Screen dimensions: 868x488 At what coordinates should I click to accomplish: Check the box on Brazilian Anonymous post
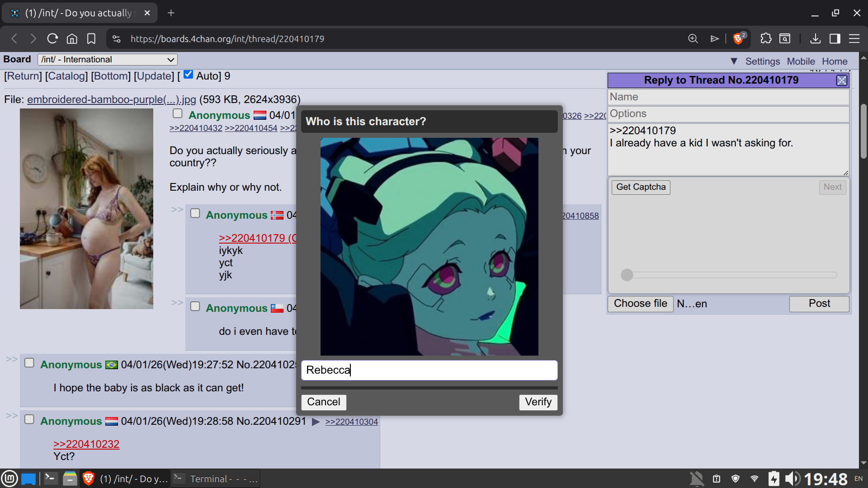pyautogui.click(x=29, y=363)
